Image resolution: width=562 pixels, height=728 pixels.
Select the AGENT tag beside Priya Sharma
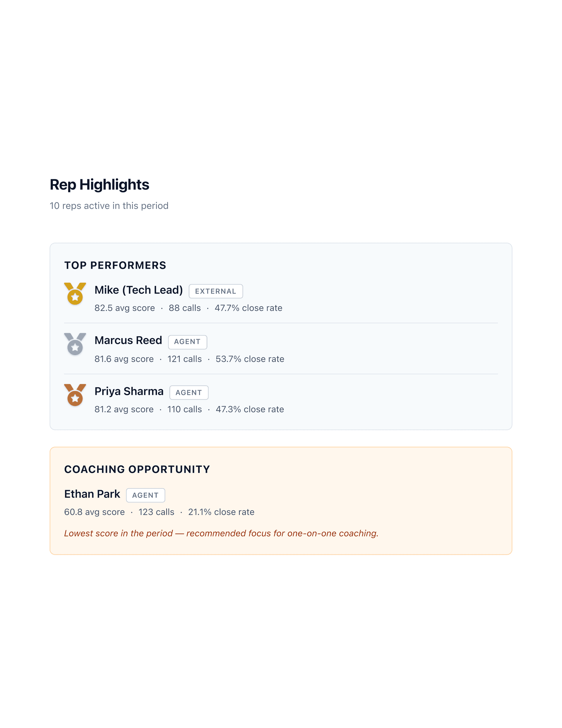click(189, 392)
